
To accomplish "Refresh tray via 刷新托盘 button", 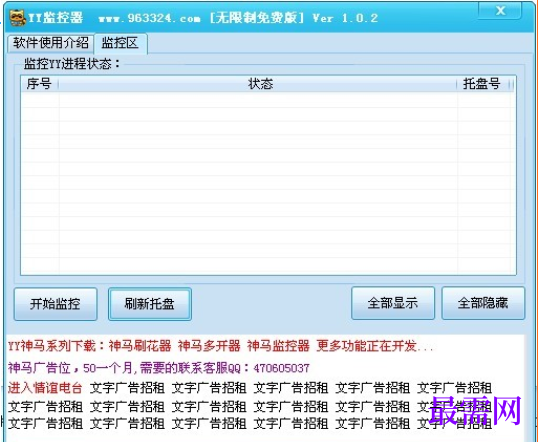I will coord(150,304).
